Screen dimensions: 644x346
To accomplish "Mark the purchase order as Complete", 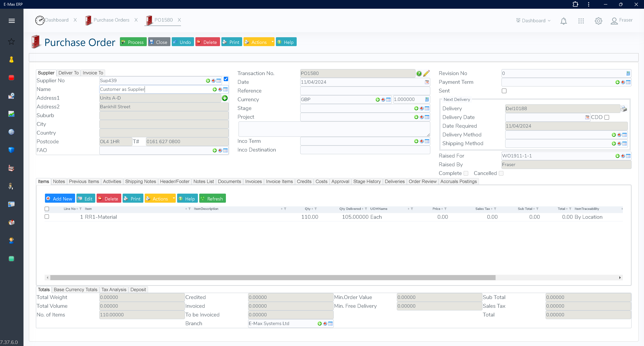I will click(x=466, y=173).
